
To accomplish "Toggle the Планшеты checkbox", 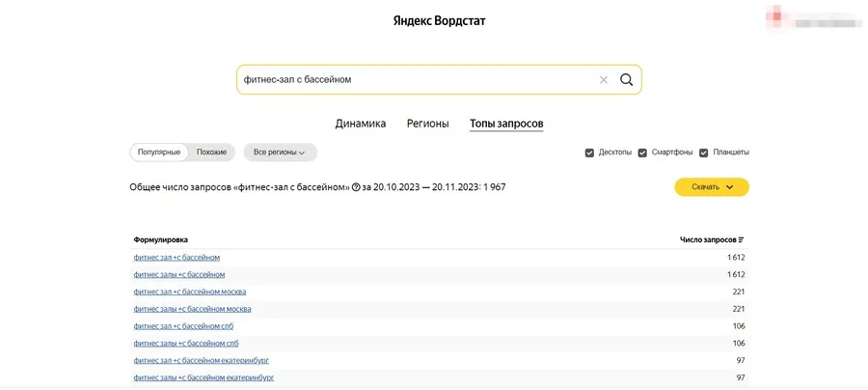I will coord(704,153).
